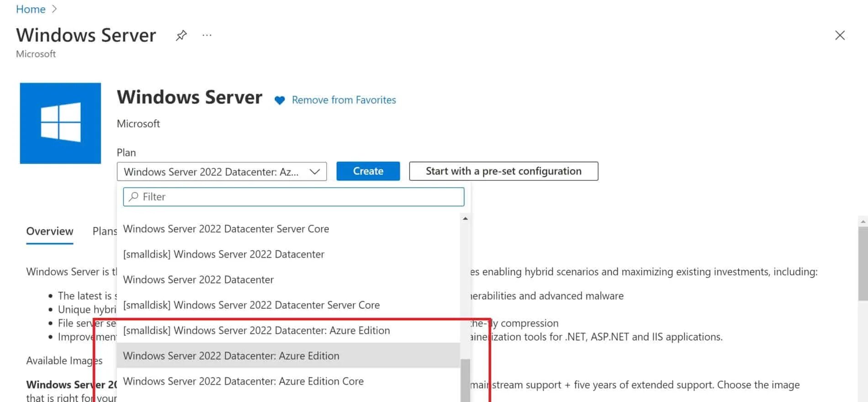Select Windows Server 2022 Datacenter: Azure Edition Core

(x=288, y=381)
